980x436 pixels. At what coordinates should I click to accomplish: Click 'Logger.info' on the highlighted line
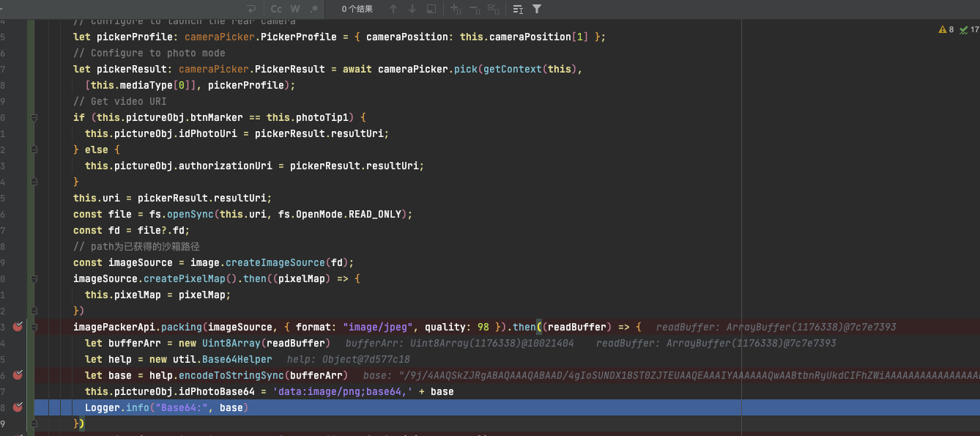117,407
